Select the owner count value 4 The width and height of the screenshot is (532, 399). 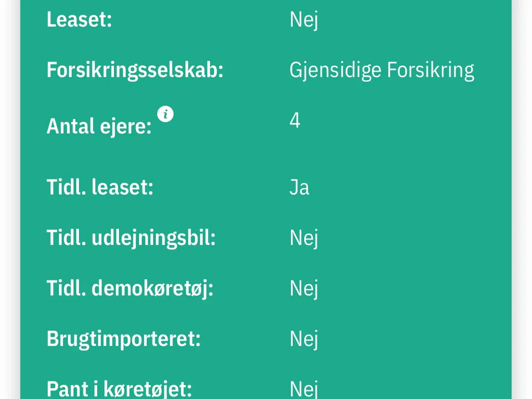coord(295,121)
